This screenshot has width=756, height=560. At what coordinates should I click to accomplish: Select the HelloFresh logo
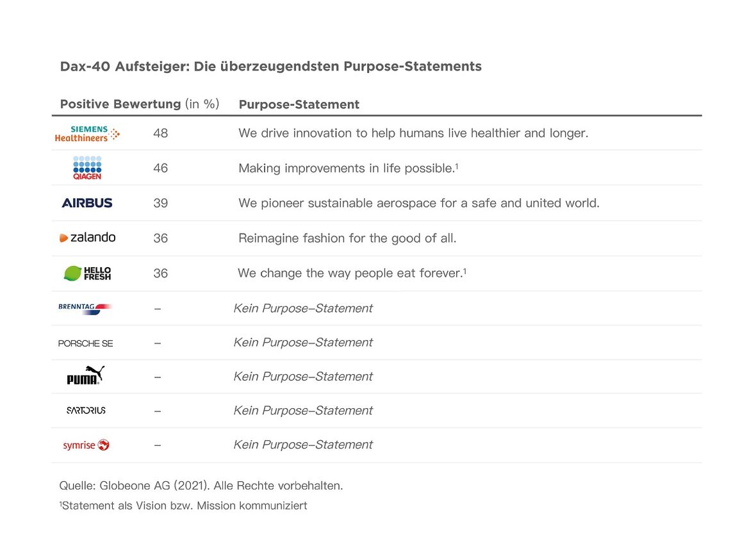point(87,273)
